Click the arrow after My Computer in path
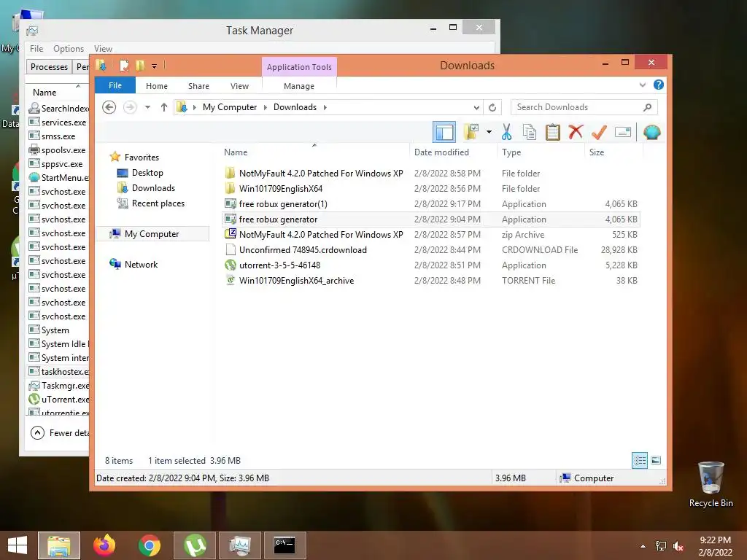This screenshot has height=560, width=747. (266, 108)
